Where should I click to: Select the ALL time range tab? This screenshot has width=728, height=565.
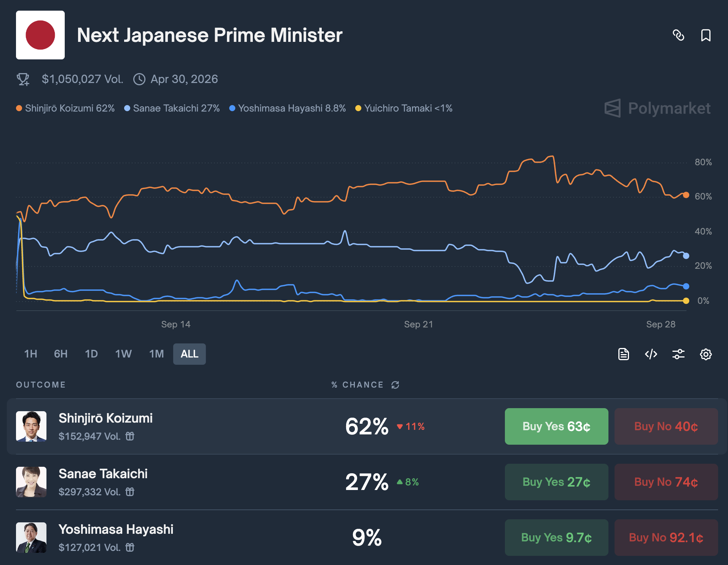(x=189, y=354)
